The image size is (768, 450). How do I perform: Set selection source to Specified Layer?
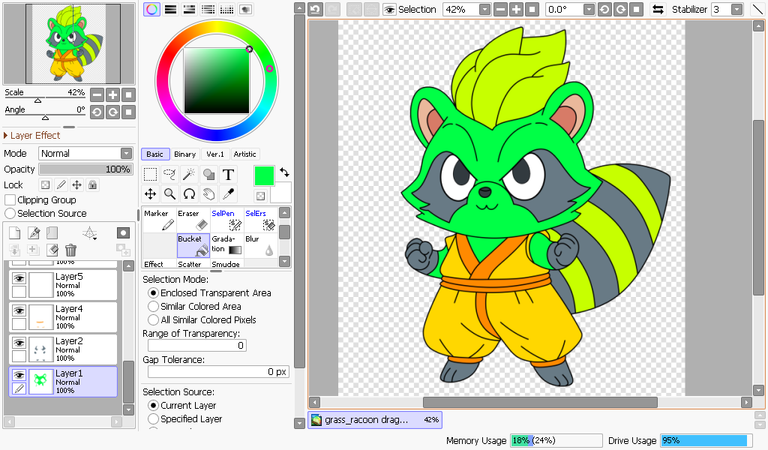click(153, 419)
